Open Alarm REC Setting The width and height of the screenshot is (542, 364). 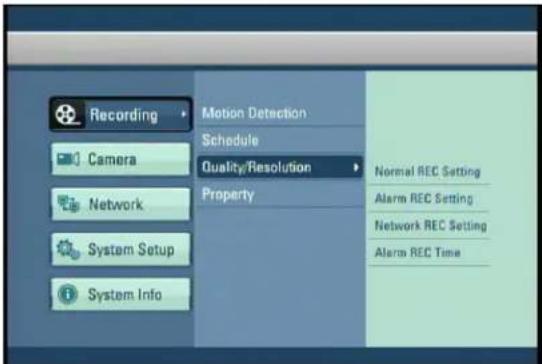[424, 198]
